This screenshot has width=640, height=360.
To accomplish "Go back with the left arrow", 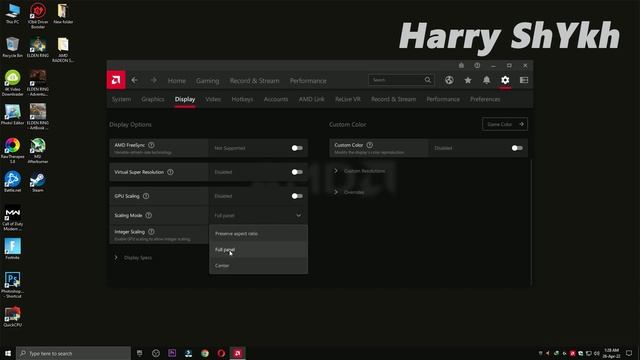I will 134,80.
